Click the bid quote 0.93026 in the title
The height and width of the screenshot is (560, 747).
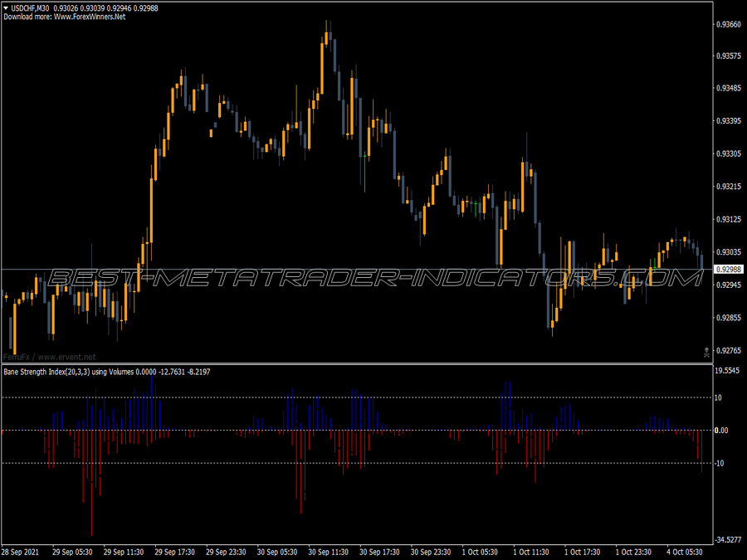65,7
